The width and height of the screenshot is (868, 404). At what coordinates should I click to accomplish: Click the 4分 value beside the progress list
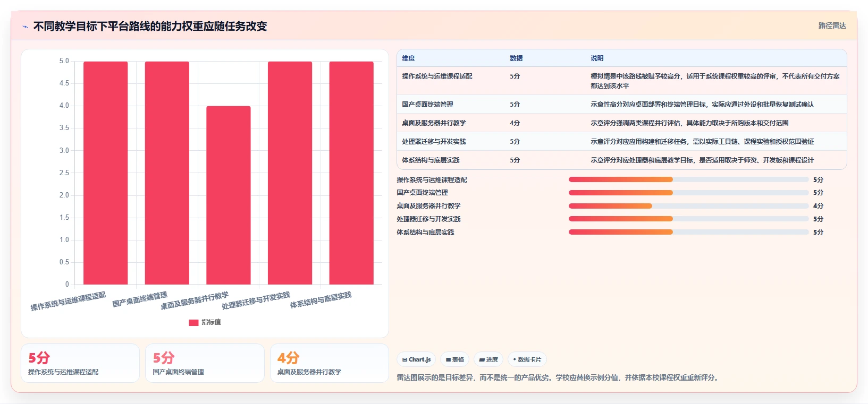coord(818,206)
